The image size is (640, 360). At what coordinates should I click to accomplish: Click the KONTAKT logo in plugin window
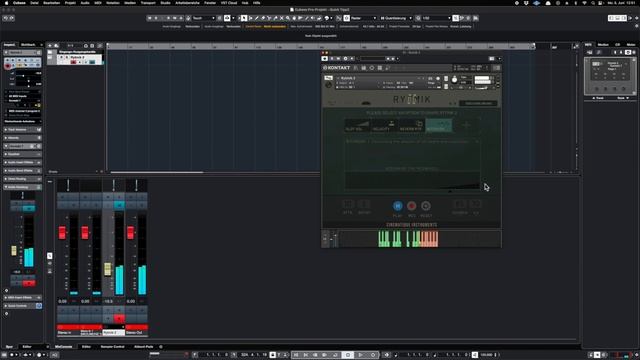pyautogui.click(x=337, y=68)
